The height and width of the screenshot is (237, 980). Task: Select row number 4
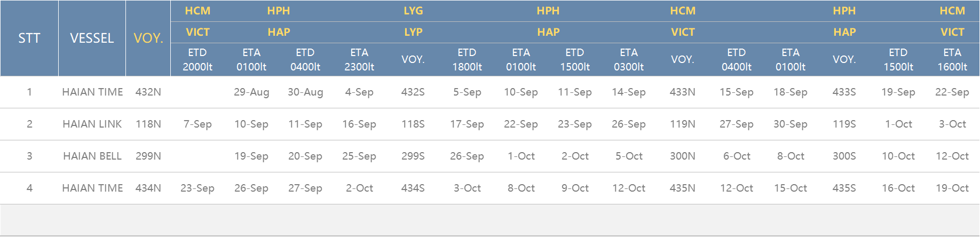pyautogui.click(x=29, y=188)
